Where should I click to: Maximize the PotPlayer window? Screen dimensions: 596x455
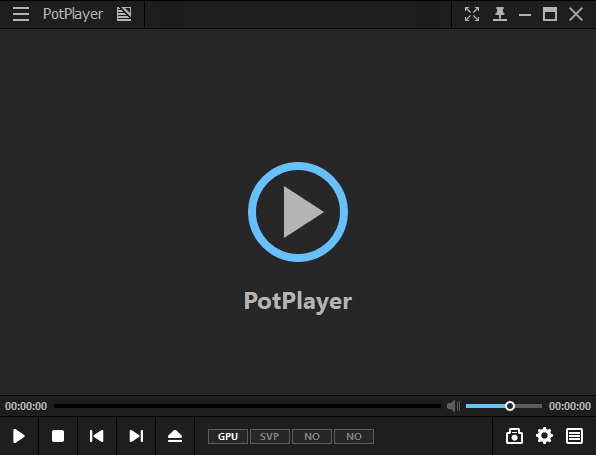[x=550, y=14]
